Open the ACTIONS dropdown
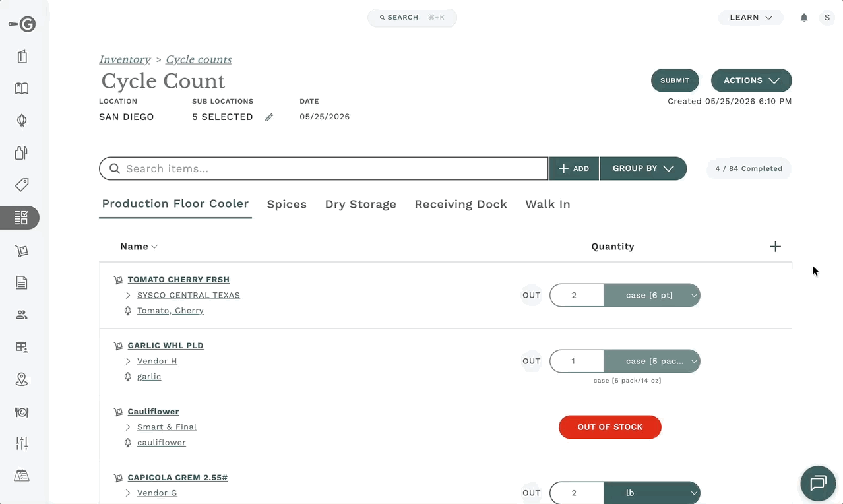The width and height of the screenshot is (843, 504). tap(751, 80)
